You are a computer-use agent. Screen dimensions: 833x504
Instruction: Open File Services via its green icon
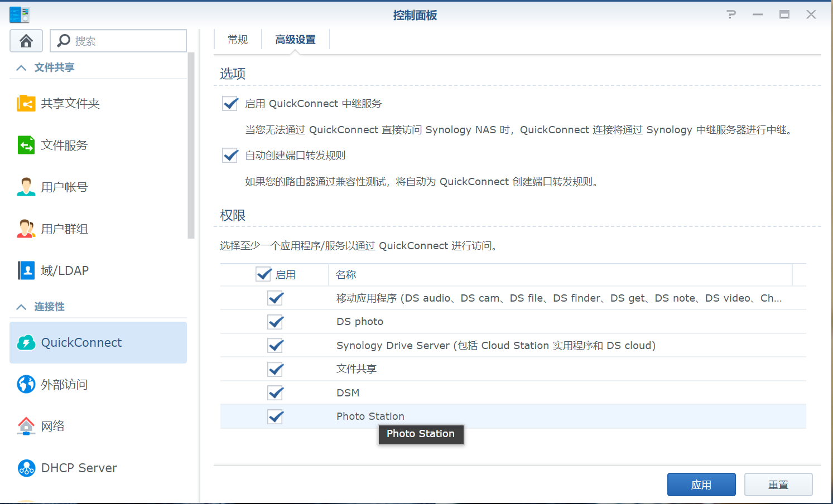(x=26, y=145)
